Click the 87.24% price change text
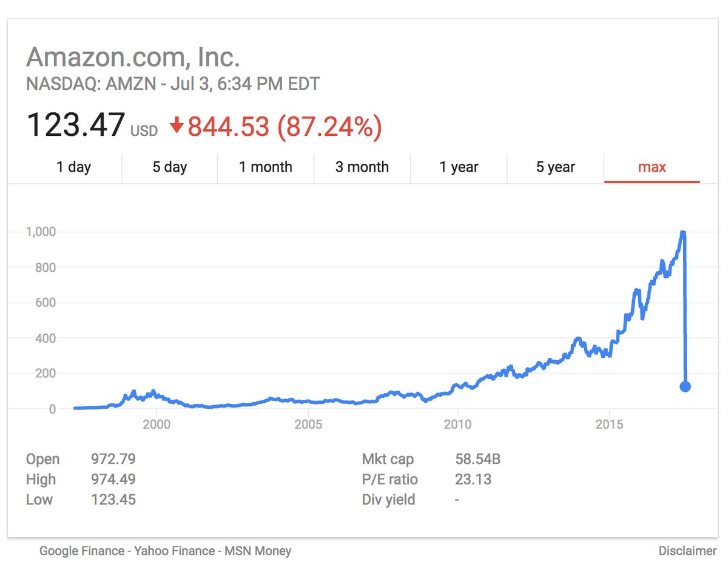Screen dimensions: 728x572 (329, 126)
